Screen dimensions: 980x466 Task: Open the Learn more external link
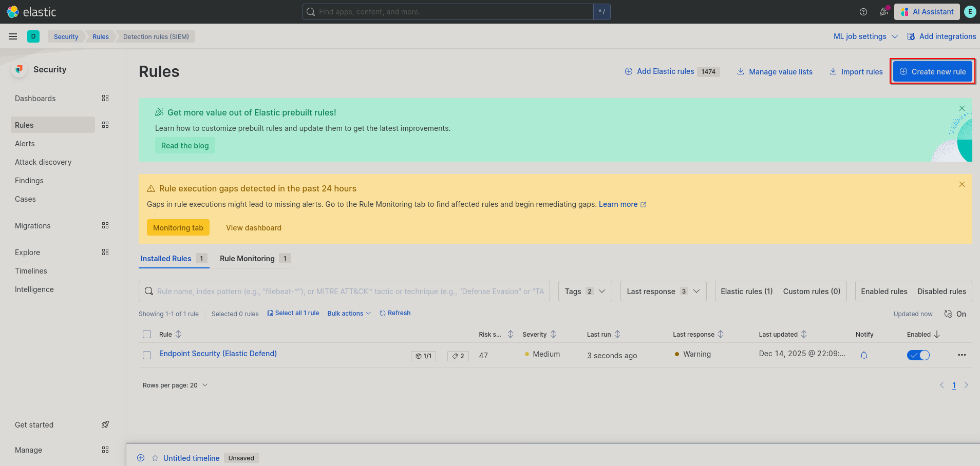click(x=622, y=204)
